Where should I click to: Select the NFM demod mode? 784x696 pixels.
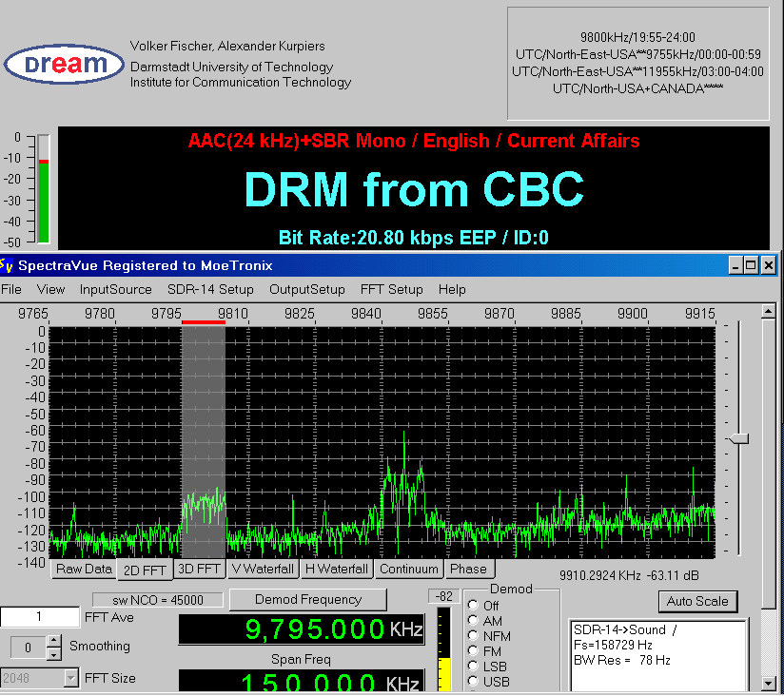click(x=473, y=635)
